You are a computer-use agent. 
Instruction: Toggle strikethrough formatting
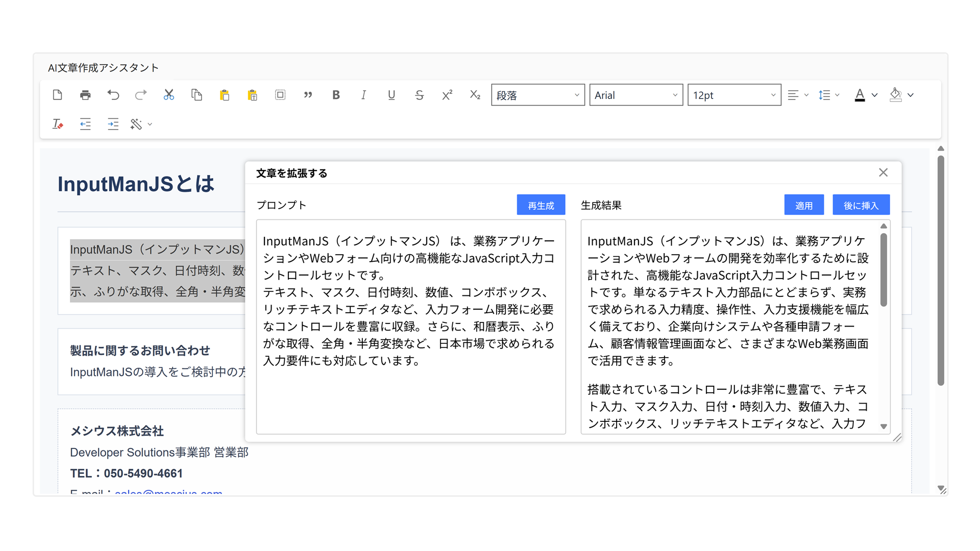click(419, 95)
